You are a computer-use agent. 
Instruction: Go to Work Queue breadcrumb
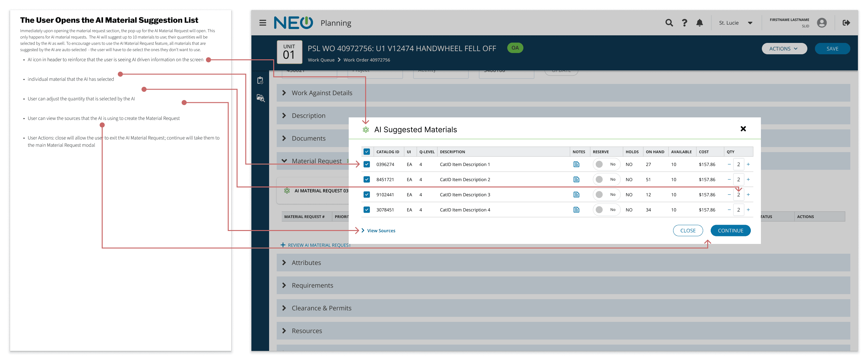pyautogui.click(x=321, y=60)
